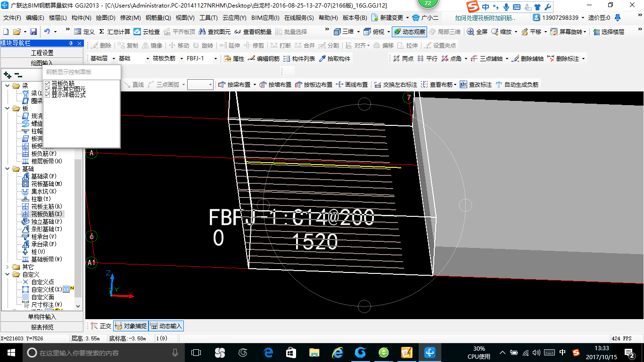The height and width of the screenshot is (362, 644).
Task: Open the 三点辅轴 dropdown arrow
Action: [x=506, y=58]
